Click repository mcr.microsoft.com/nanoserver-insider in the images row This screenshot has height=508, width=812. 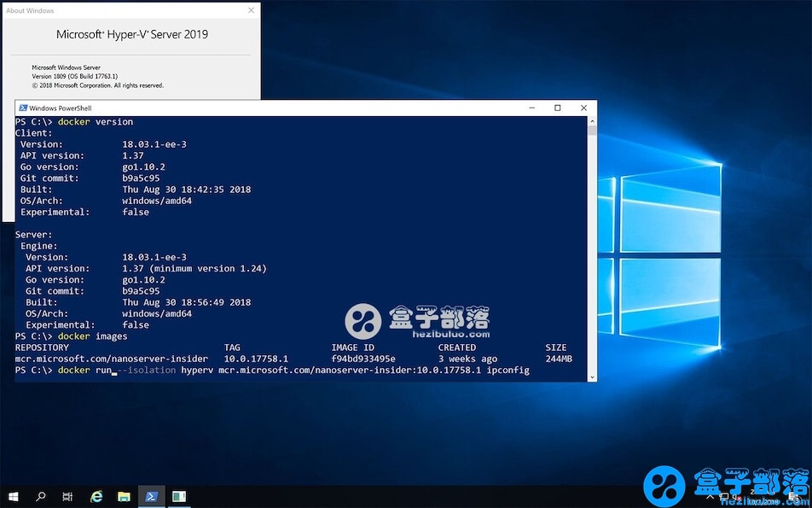coord(112,359)
